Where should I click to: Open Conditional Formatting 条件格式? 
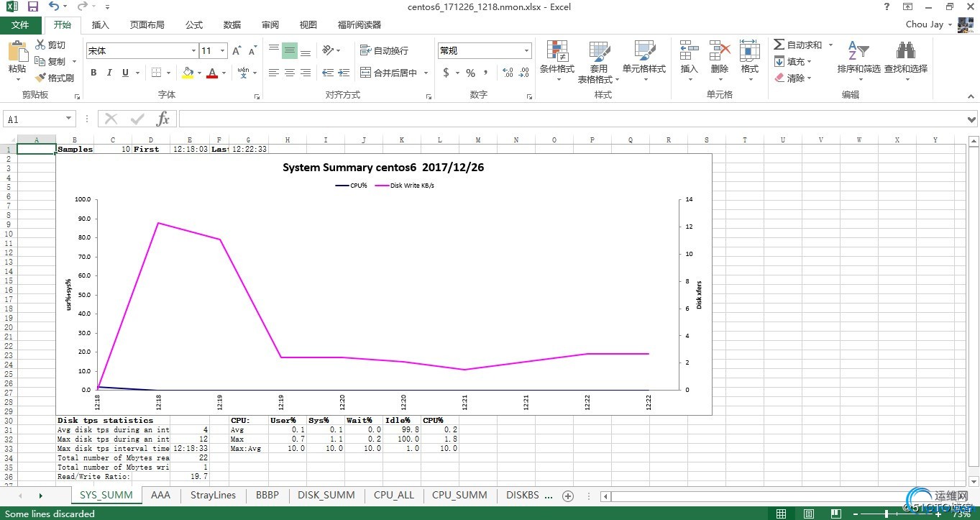click(x=557, y=60)
